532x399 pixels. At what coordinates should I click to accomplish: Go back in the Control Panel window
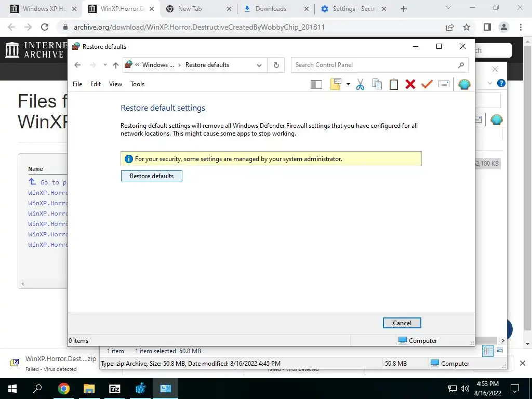78,65
